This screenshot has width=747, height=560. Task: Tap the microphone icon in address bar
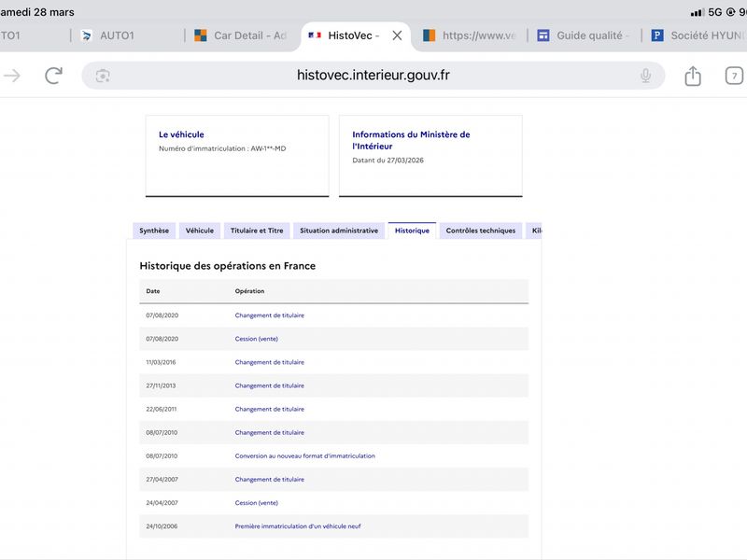click(x=645, y=76)
